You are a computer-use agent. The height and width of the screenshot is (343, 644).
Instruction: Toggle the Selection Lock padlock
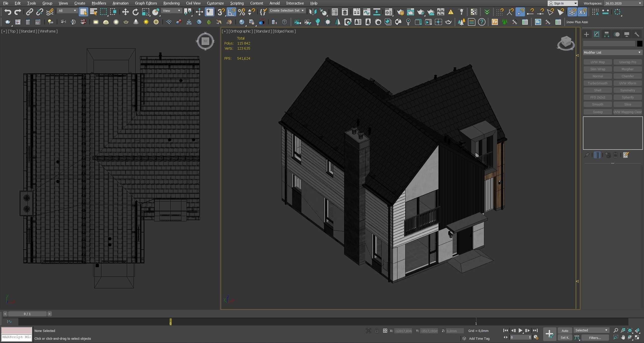(377, 331)
